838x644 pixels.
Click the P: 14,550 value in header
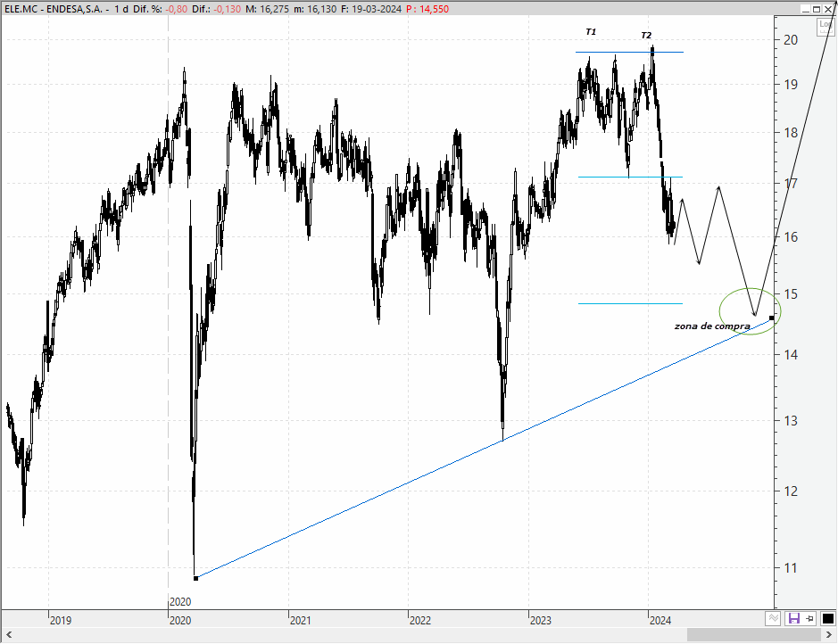tap(428, 9)
